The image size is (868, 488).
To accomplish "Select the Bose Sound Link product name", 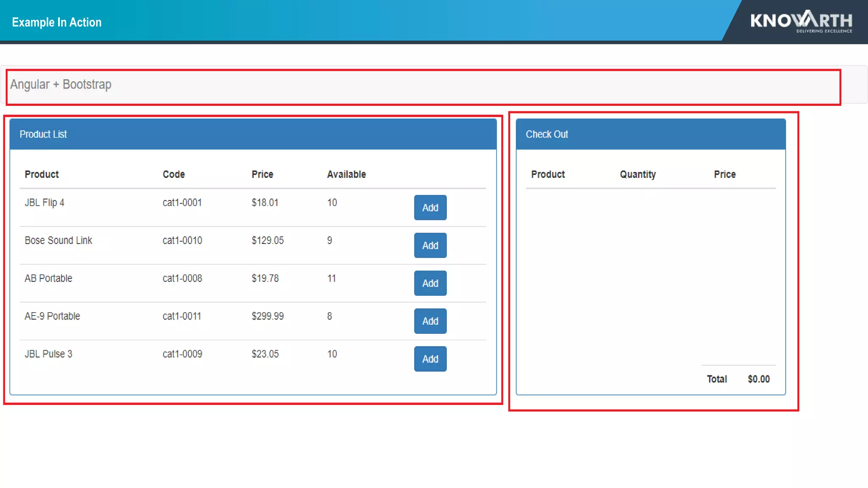I will [58, 240].
